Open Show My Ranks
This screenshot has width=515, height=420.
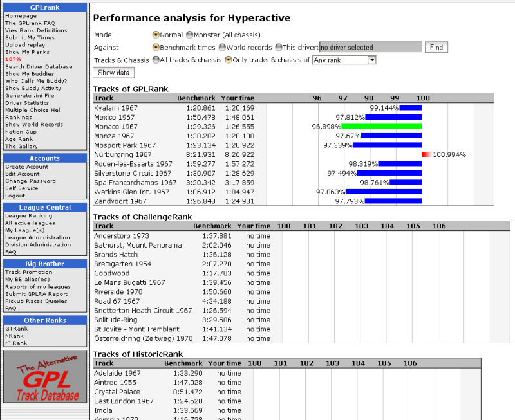(27, 52)
